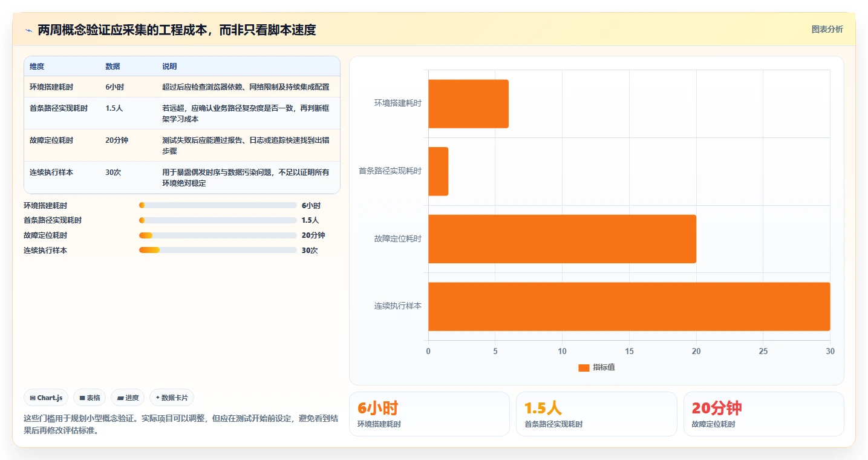Viewport: 868px width, 460px height.
Task: Select the 表格 tag chip
Action: [x=90, y=398]
